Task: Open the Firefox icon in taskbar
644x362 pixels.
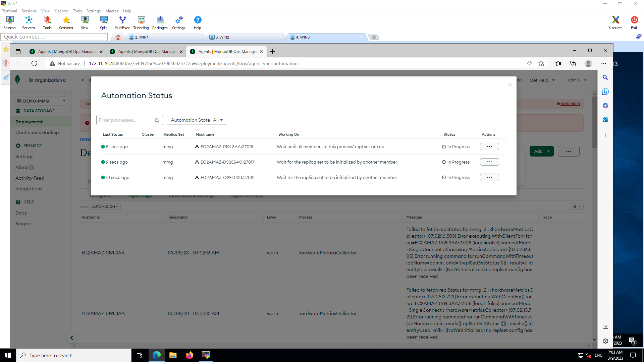Action: 189,355
